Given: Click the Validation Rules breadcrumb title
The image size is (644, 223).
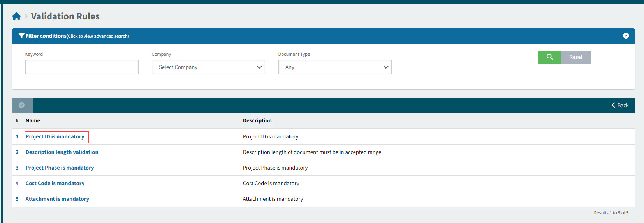Looking at the screenshot, I should (x=65, y=16).
